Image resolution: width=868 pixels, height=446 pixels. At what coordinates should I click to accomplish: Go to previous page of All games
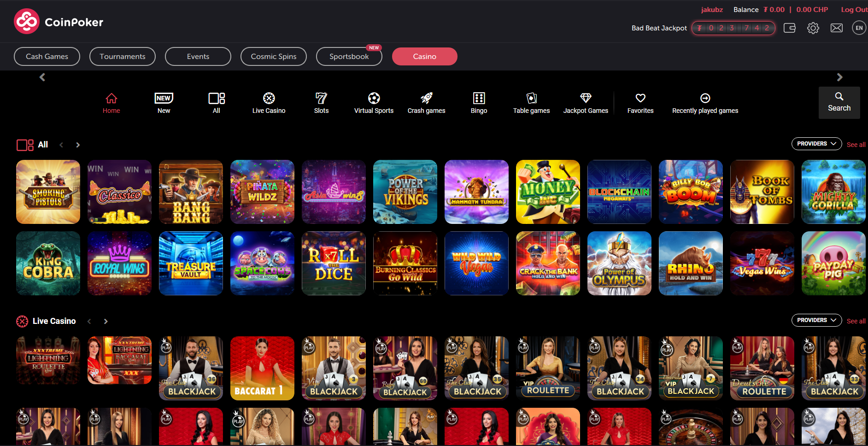click(x=61, y=145)
